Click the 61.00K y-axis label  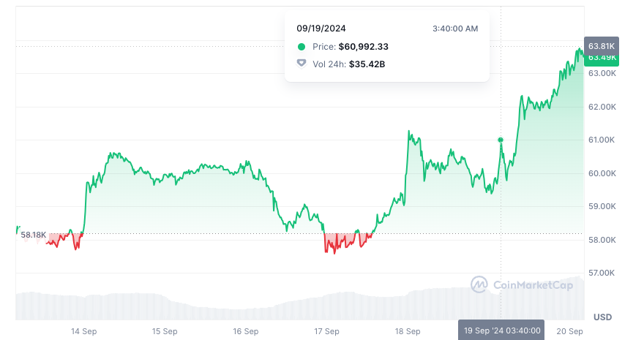click(602, 140)
